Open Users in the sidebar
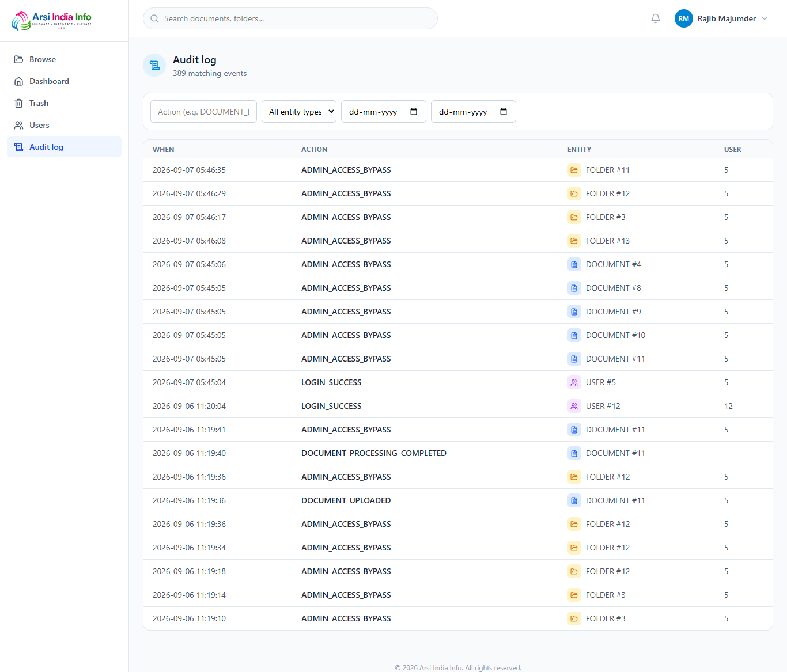The height and width of the screenshot is (672, 787). point(64,125)
